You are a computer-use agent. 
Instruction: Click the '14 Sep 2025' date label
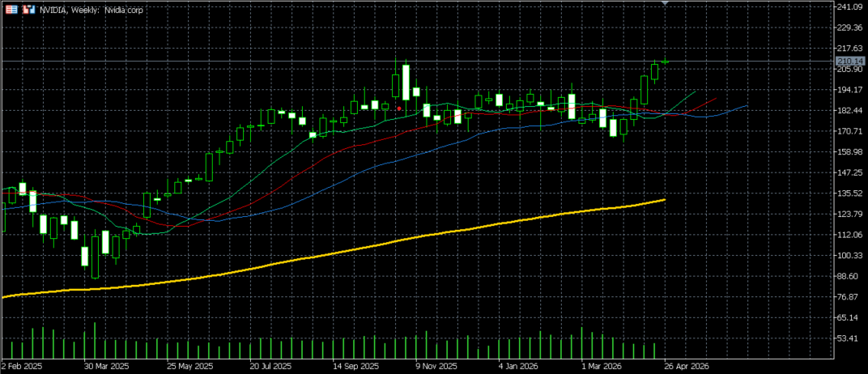pyautogui.click(x=355, y=366)
